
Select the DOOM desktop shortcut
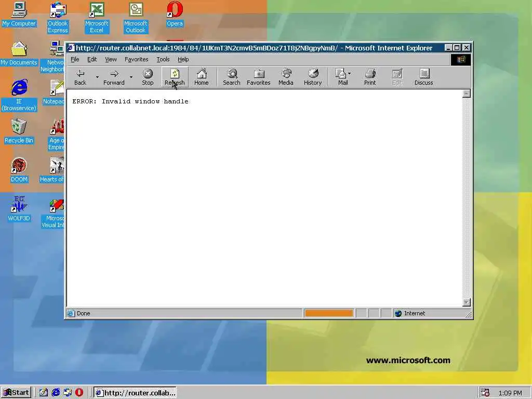coord(19,170)
